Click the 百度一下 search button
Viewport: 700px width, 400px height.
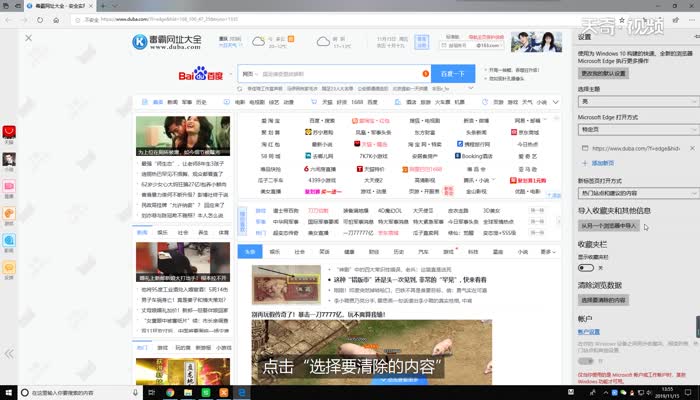click(x=453, y=74)
